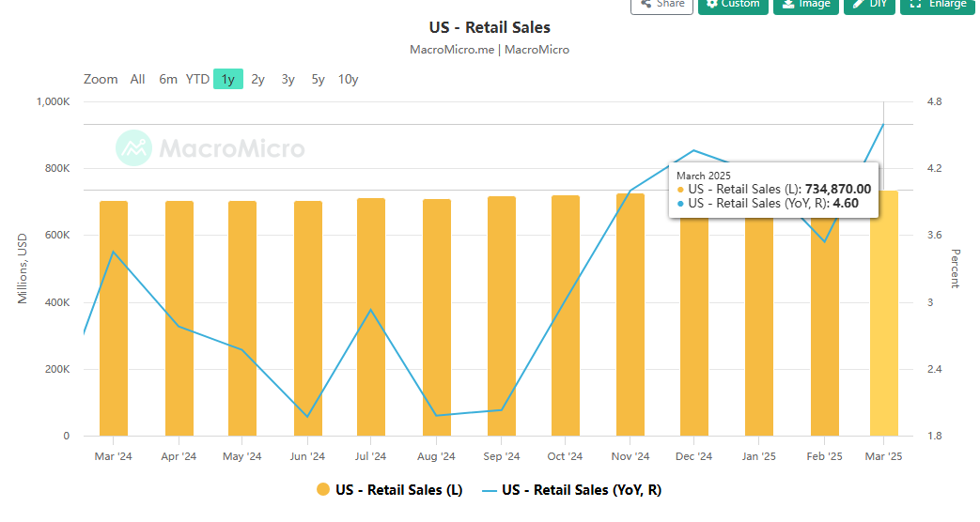The width and height of the screenshot is (980, 522).
Task: Click the Share button
Action: coord(661,5)
